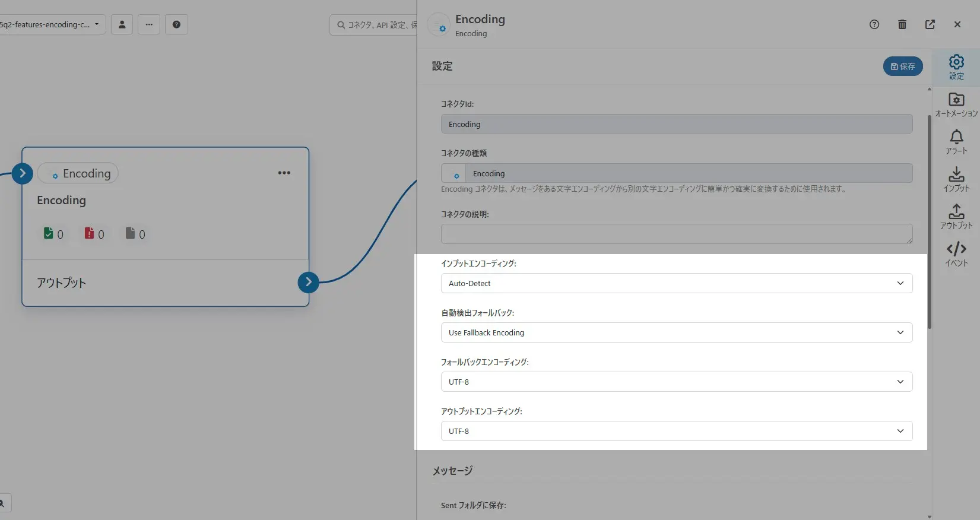Click the Encoding panel title icon

439,25
